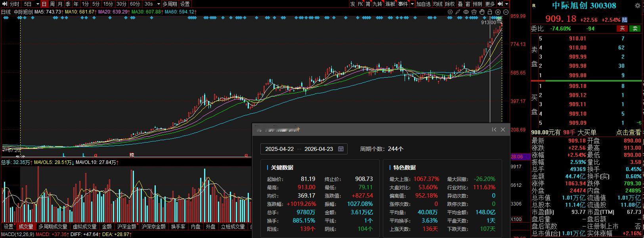Screen dimensions: 644x238
Task: Open 多周期 multi-period view
Action: [x=170, y=4]
